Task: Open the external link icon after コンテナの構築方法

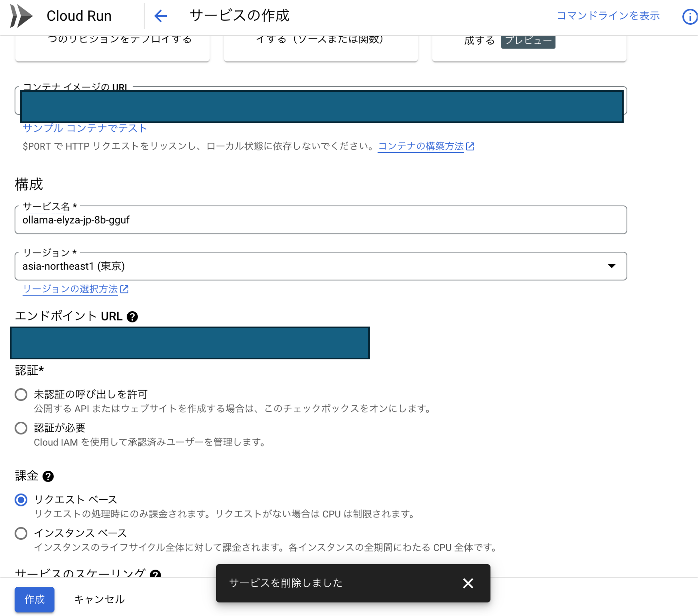Action: click(x=471, y=147)
